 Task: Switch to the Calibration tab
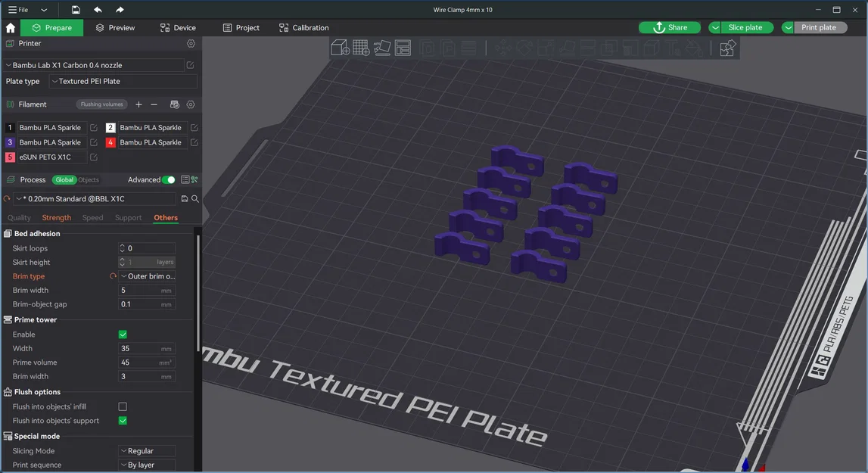[x=304, y=28]
